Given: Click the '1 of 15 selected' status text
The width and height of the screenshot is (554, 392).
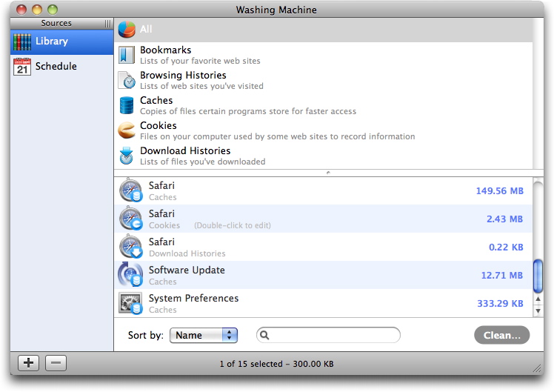Looking at the screenshot, I should [x=251, y=364].
